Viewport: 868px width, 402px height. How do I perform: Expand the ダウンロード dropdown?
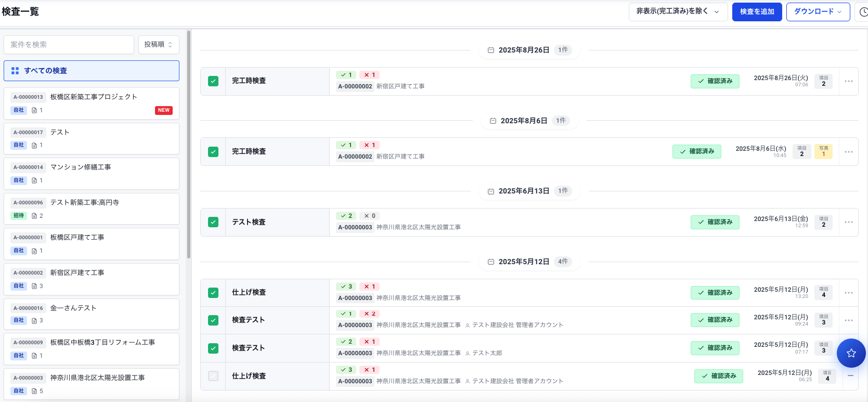point(818,11)
